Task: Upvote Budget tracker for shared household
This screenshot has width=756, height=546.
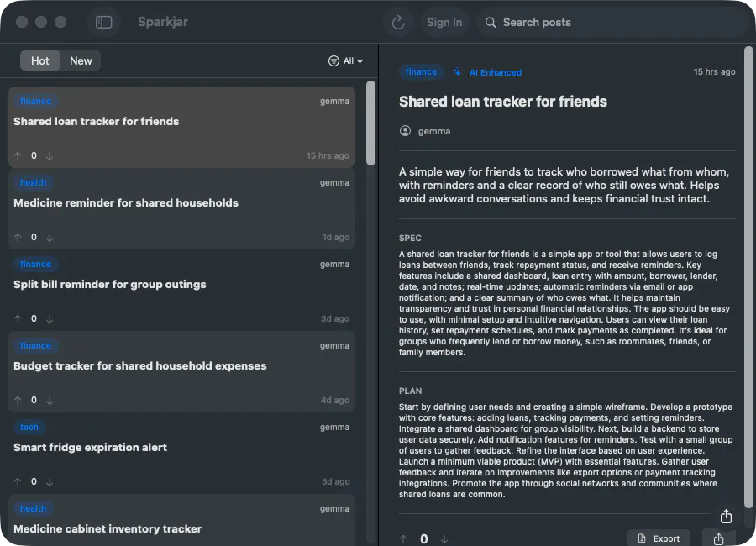Action: [18, 401]
